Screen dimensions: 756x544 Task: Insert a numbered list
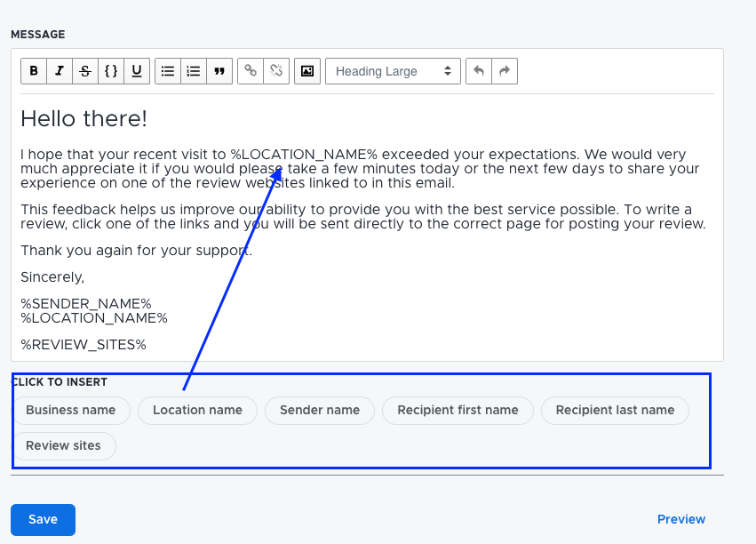[x=194, y=71]
